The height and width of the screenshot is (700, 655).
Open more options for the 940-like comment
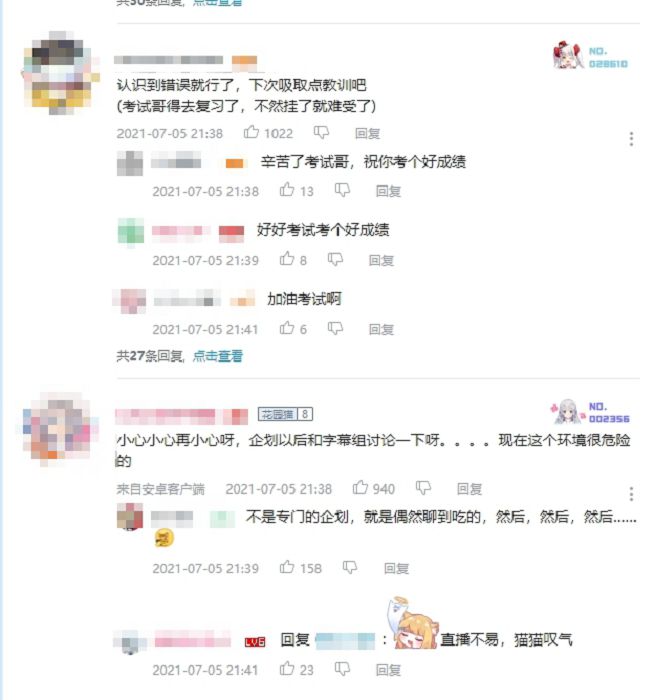coord(631,494)
